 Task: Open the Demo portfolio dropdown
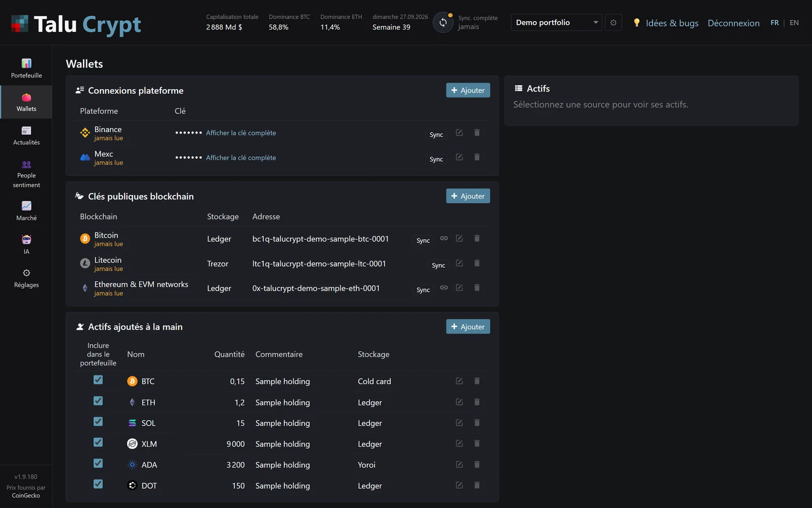pyautogui.click(x=556, y=22)
